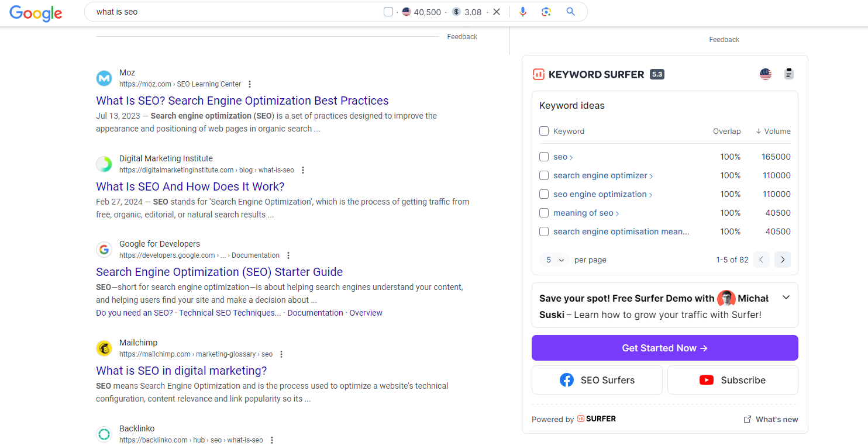Clear the search box with X
Image resolution: width=868 pixels, height=446 pixels.
(497, 12)
